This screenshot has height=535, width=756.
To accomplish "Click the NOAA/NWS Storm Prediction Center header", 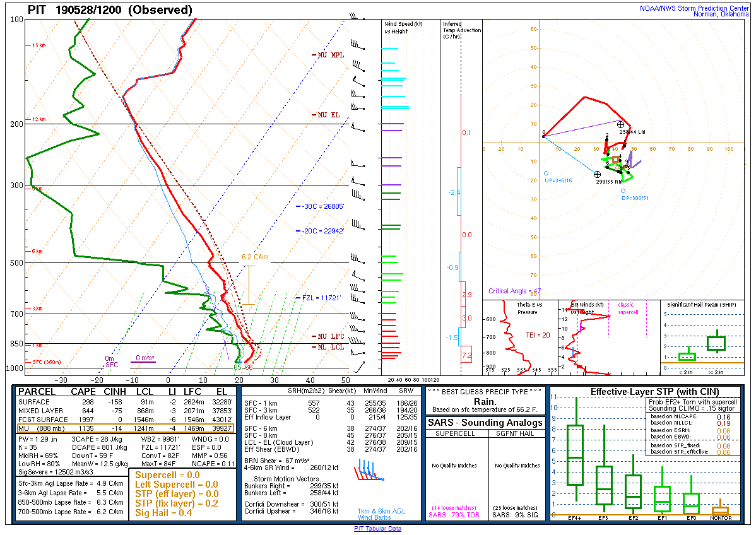I will coord(694,8).
